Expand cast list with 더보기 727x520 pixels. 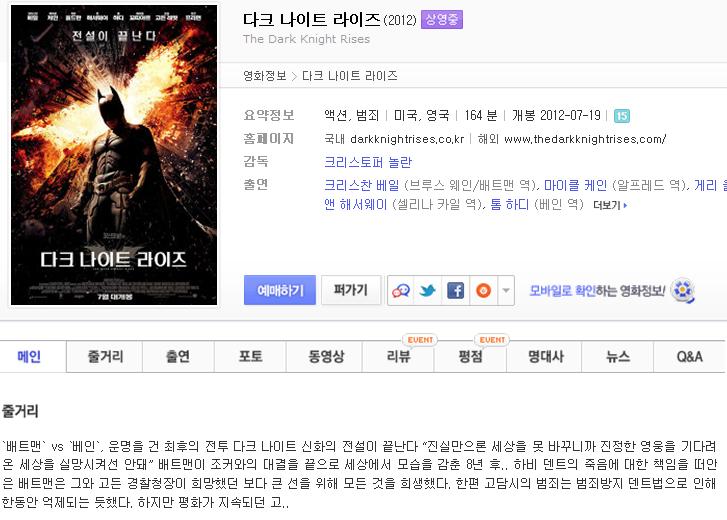coord(610,205)
